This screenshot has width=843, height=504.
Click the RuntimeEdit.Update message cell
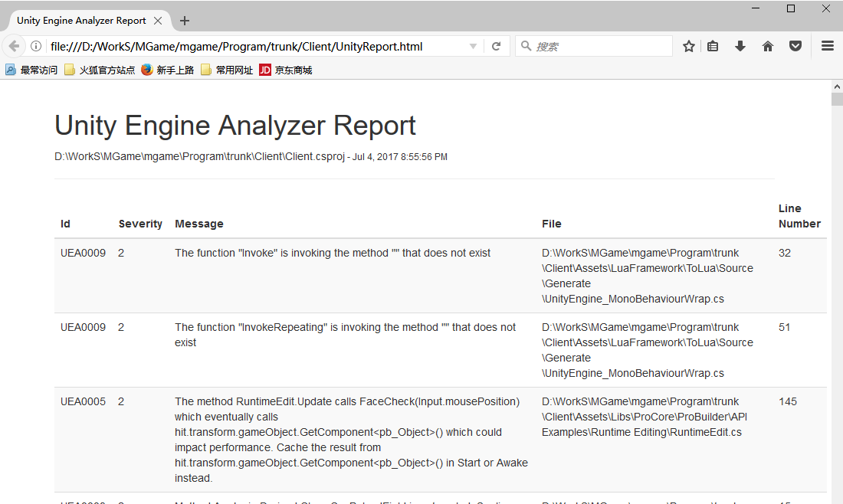pyautogui.click(x=351, y=440)
